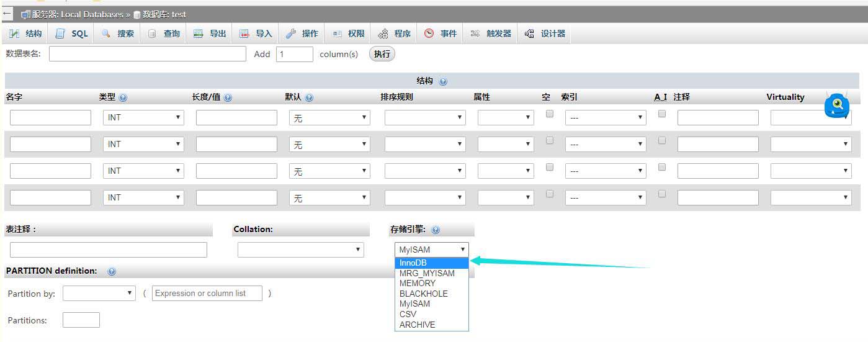The image size is (868, 342).
Task: Tick the 空 null checkbox in first row
Action: point(549,114)
